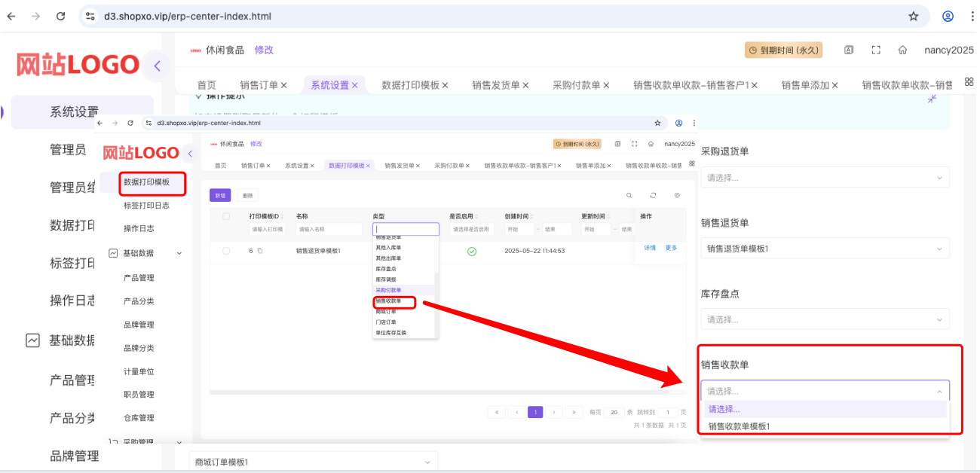Enter fullscreen using the outer header icon
The width and height of the screenshot is (980, 473).
pos(875,50)
